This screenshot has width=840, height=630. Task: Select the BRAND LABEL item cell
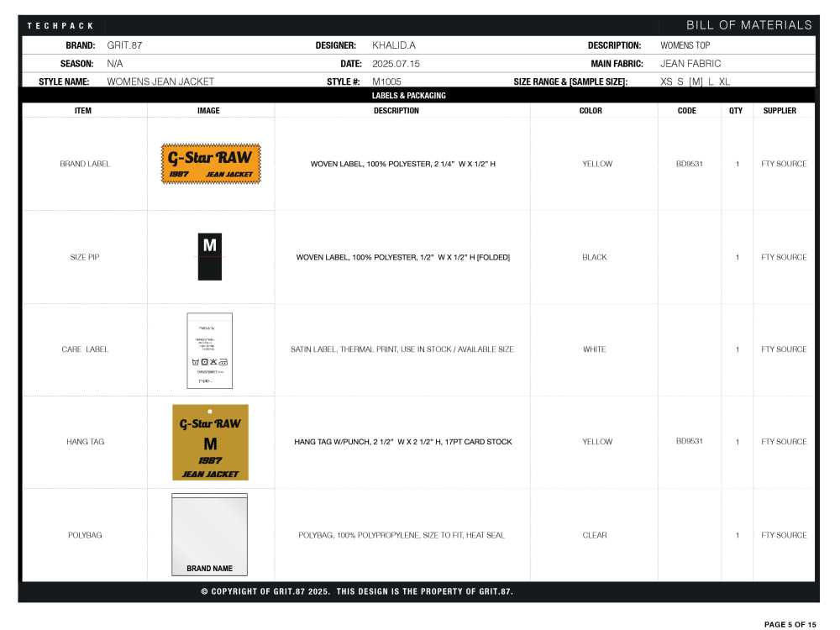[85, 164]
